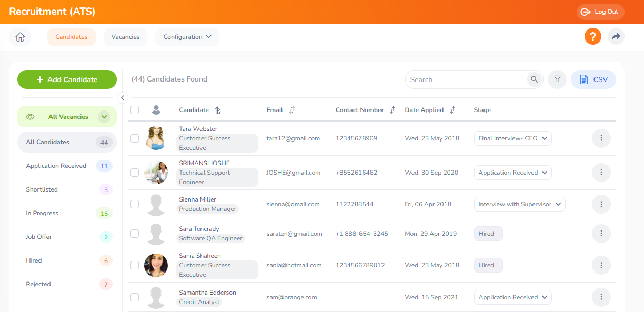Image resolution: width=644 pixels, height=312 pixels.
Task: Open three-dot actions menu for Tara Webster
Action: tap(601, 138)
